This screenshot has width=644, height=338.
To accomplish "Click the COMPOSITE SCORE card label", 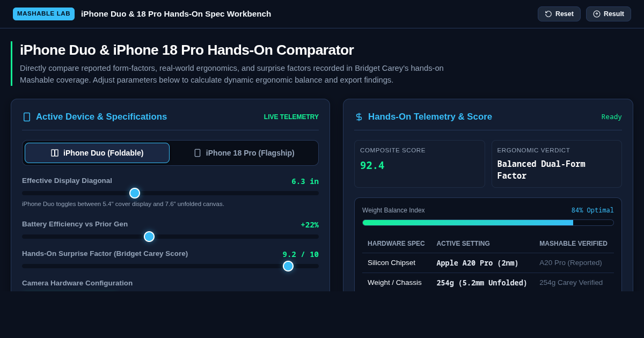I will (393, 150).
